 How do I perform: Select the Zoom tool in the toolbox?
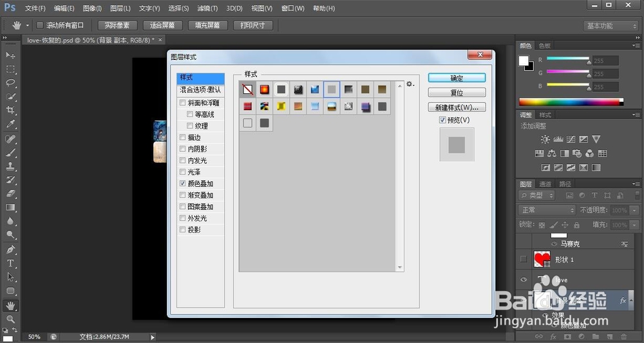pyautogui.click(x=10, y=319)
